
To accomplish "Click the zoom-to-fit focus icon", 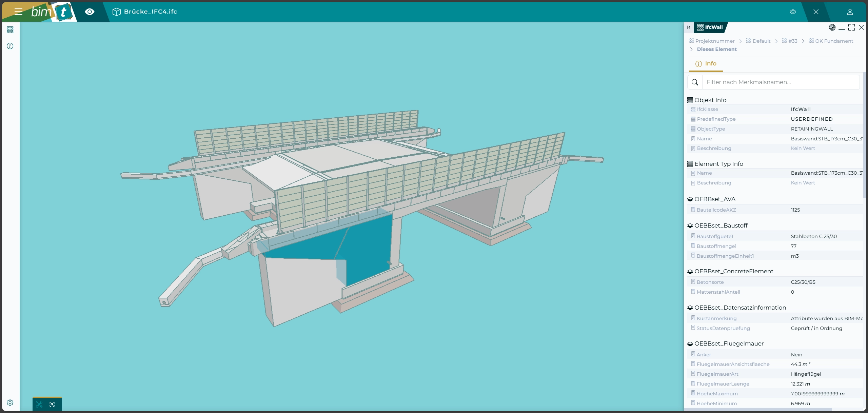I will [x=52, y=404].
